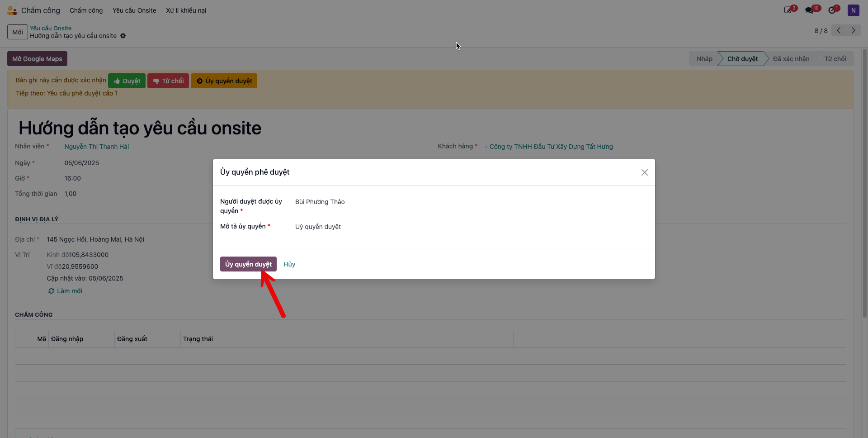Click the red Từ chối button

168,81
